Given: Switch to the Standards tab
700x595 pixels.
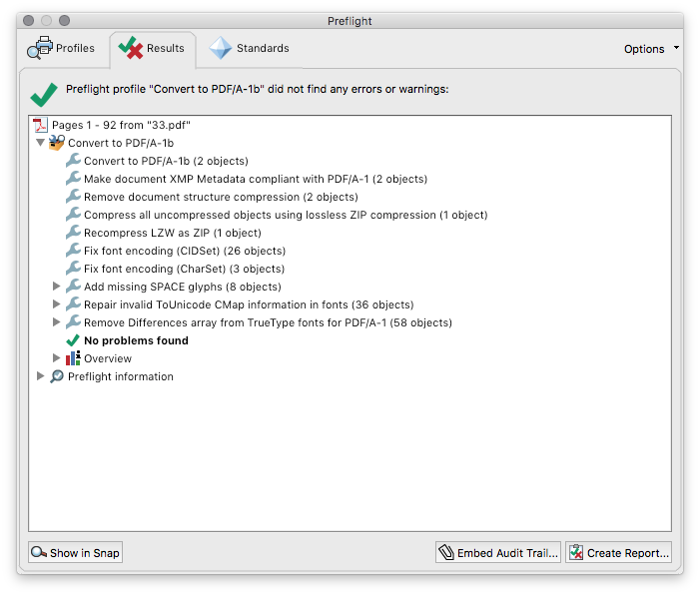Looking at the screenshot, I should point(250,48).
